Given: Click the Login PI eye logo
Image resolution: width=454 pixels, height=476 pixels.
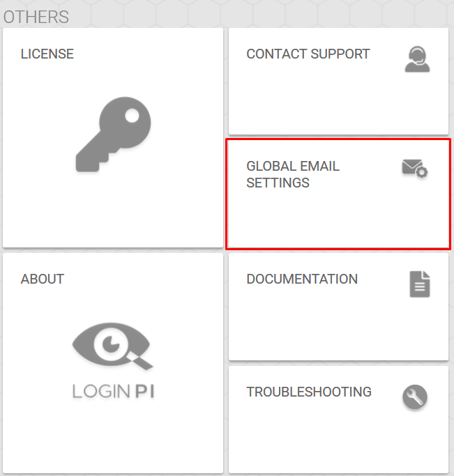Looking at the screenshot, I should [x=113, y=346].
